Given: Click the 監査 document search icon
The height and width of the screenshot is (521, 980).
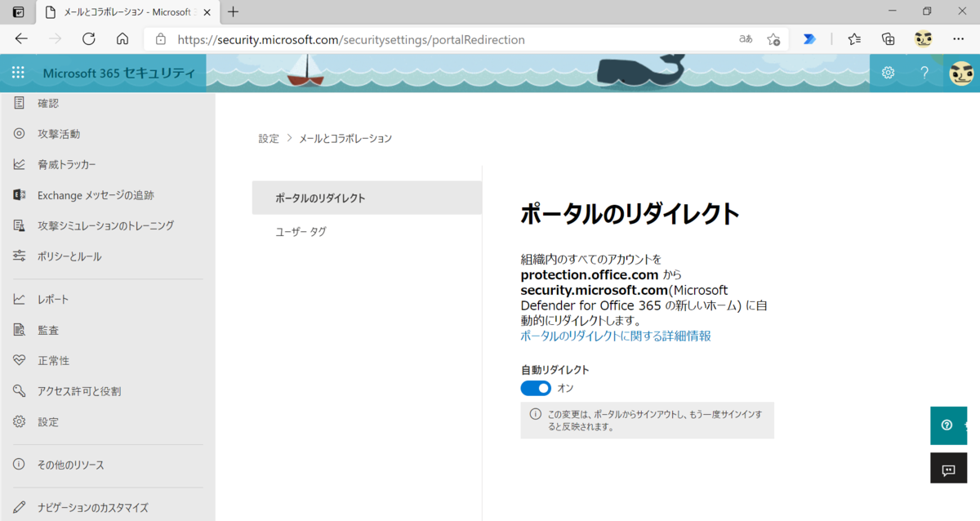Looking at the screenshot, I should point(19,330).
